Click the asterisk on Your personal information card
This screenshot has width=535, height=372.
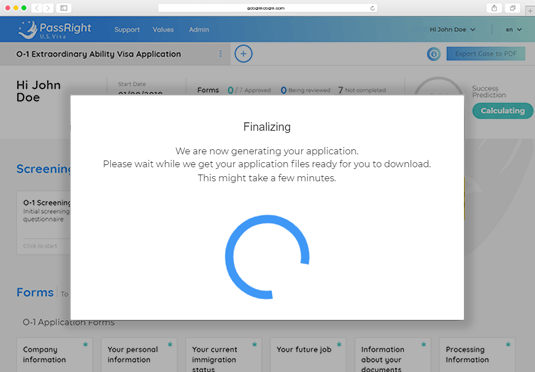[x=170, y=345]
